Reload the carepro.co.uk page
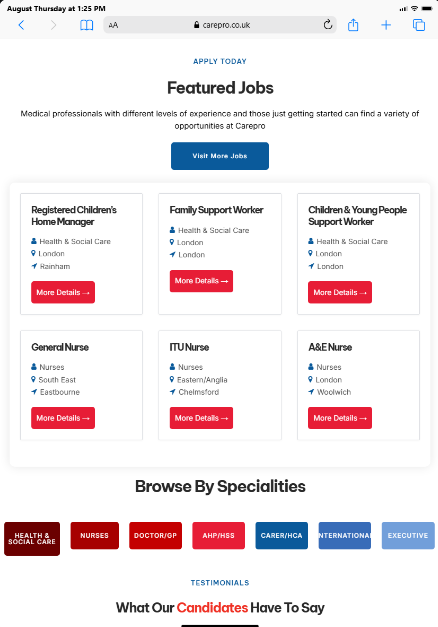 point(328,25)
